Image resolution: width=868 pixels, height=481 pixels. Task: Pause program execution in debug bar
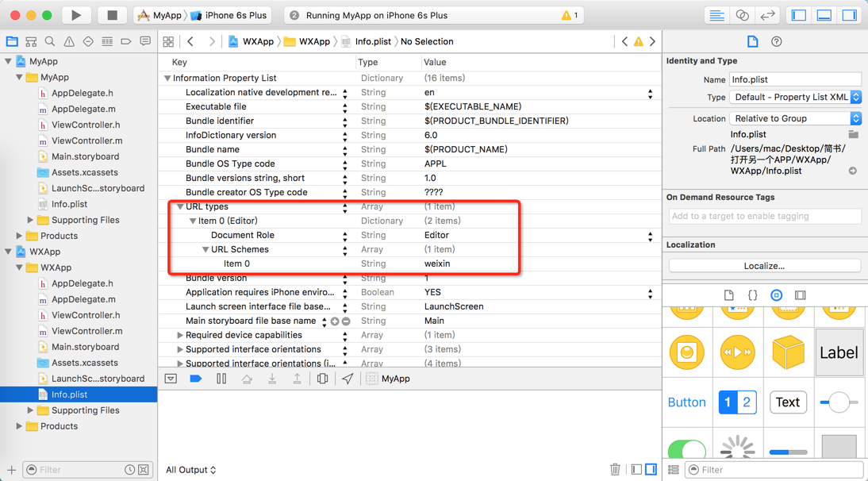tap(221, 379)
